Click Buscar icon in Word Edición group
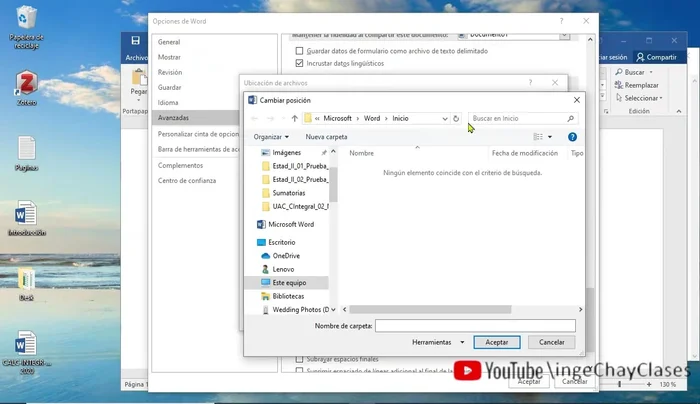Image resolution: width=700 pixels, height=404 pixels. [619, 72]
